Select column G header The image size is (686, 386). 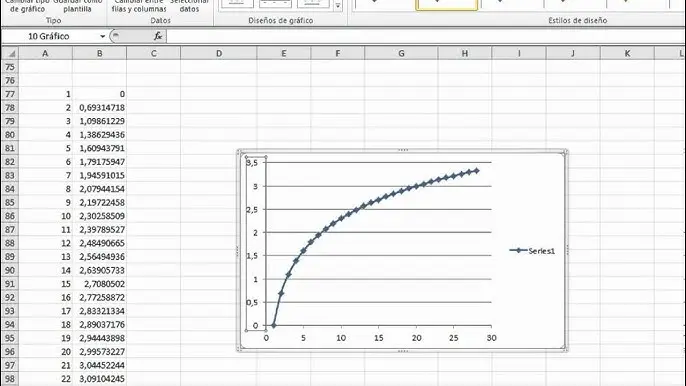(x=401, y=53)
